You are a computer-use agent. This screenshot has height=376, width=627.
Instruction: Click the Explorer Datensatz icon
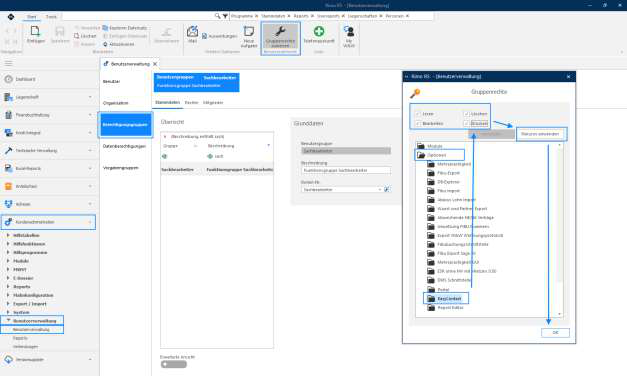tap(105, 28)
